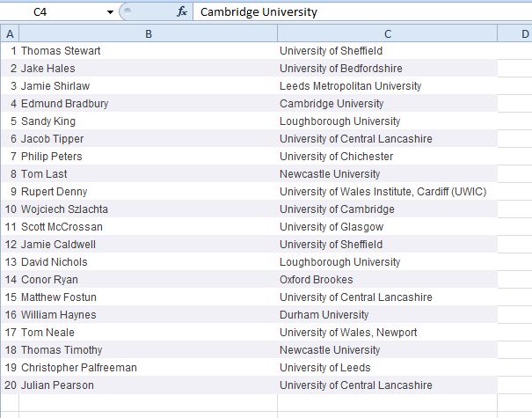The width and height of the screenshot is (532, 418).
Task: Click the David Nichols cell
Action: point(149,262)
